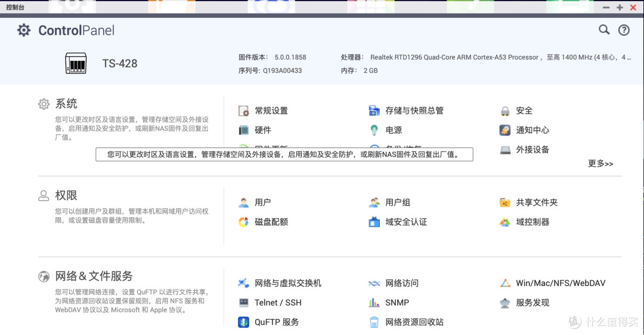Open the Telnet / SSH icon
644x335 pixels.
243,303
